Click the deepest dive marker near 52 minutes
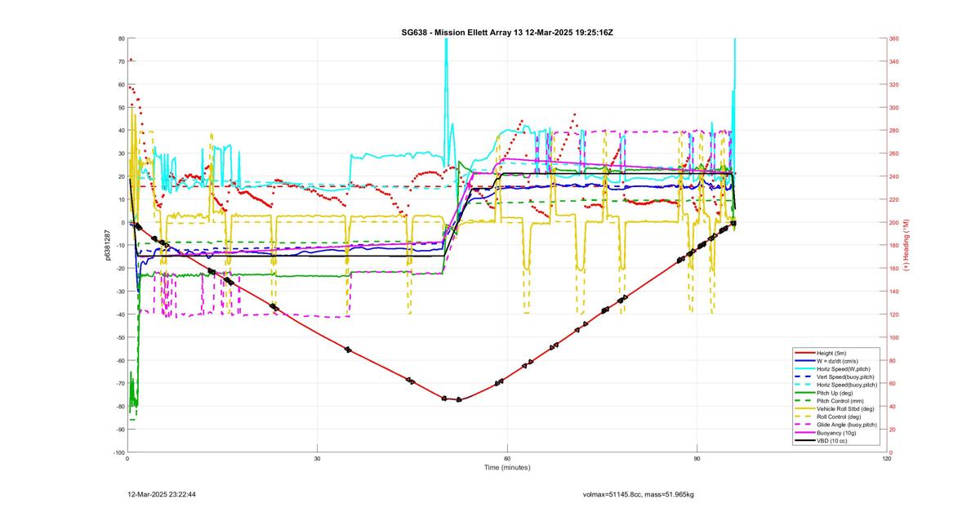The image size is (980, 508). click(459, 399)
